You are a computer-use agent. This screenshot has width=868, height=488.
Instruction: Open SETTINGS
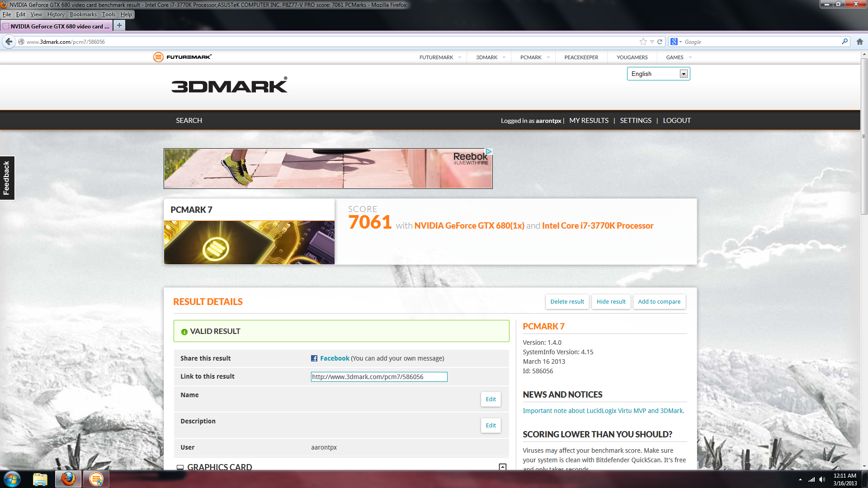pos(636,121)
